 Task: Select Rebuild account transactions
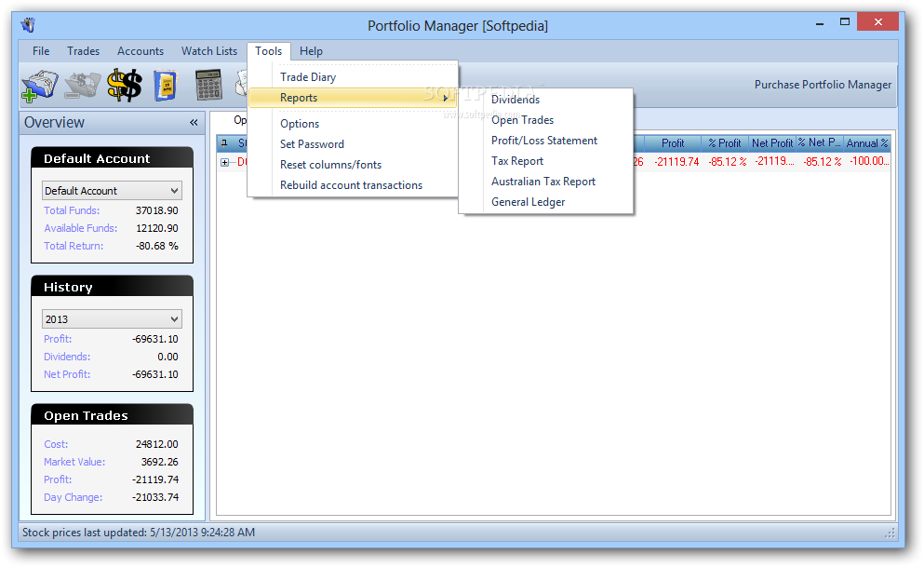353,185
